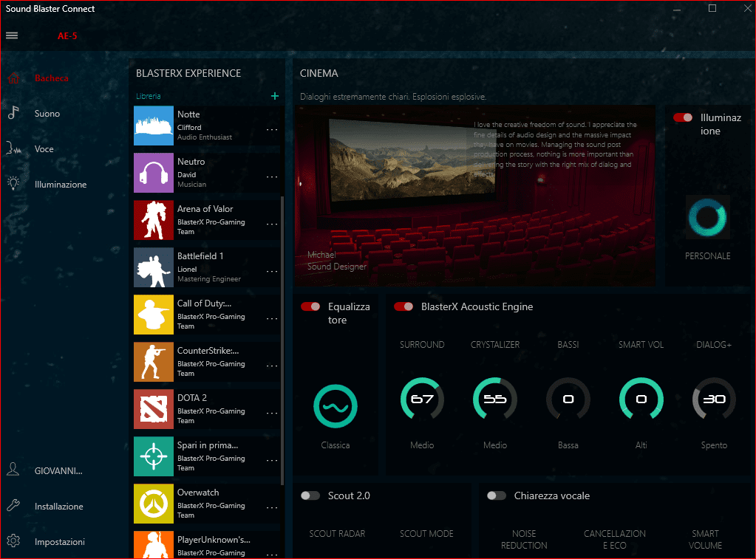Open the Impostazioni gear icon
This screenshot has height=559, width=756.
(x=13, y=541)
